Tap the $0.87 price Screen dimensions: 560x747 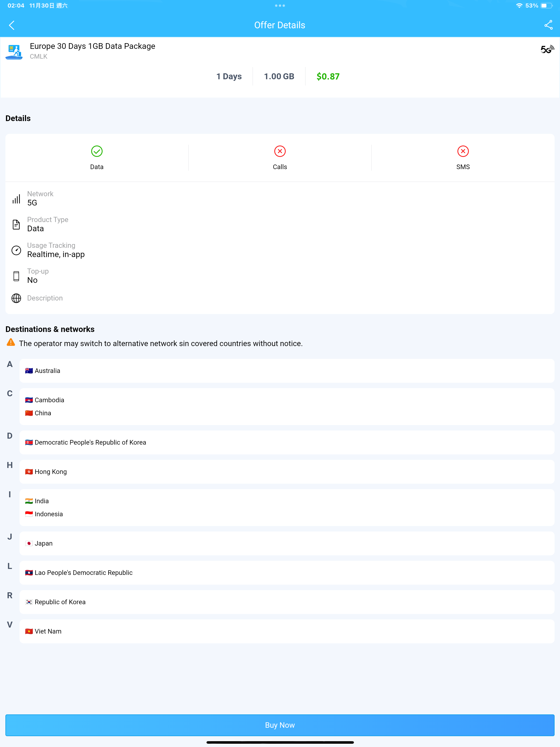pos(328,76)
